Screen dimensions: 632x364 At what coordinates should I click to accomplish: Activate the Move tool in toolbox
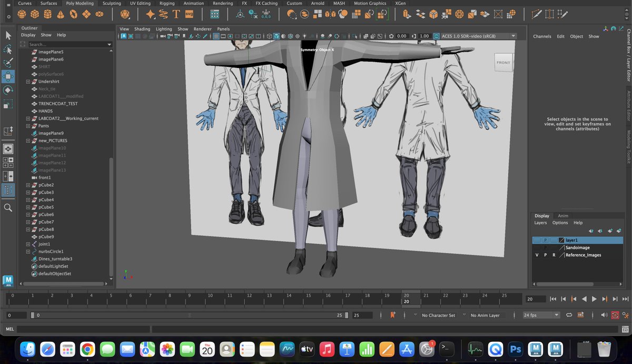[x=8, y=76]
